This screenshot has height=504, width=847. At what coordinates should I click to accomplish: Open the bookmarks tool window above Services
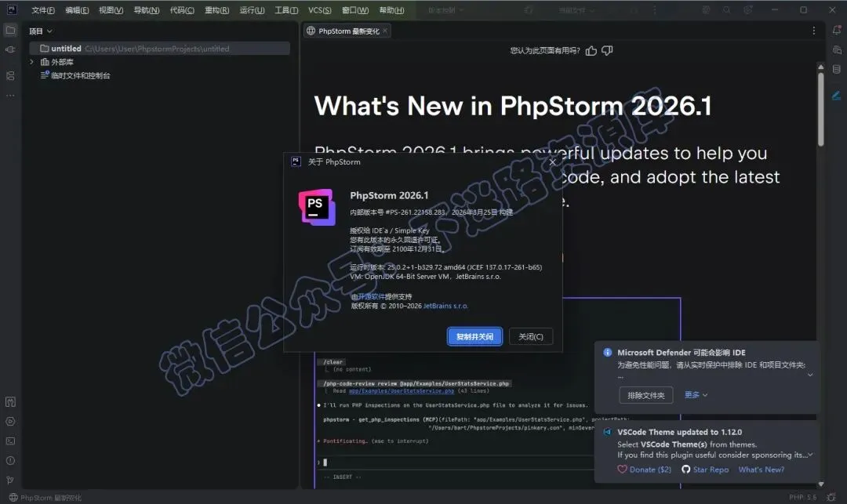pyautogui.click(x=10, y=401)
